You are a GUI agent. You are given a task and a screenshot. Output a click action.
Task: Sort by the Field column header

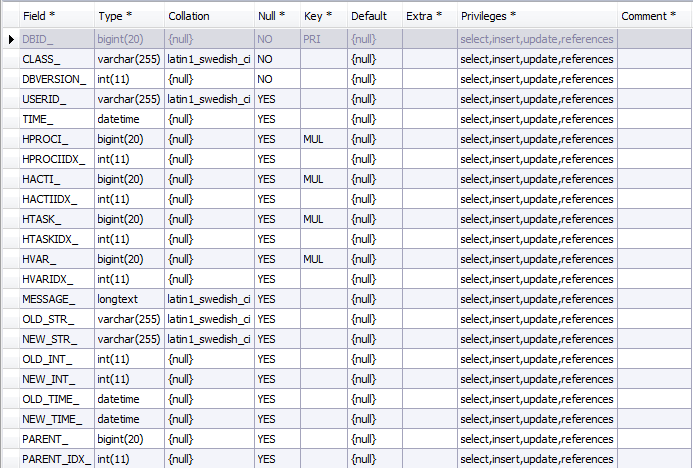(57, 16)
